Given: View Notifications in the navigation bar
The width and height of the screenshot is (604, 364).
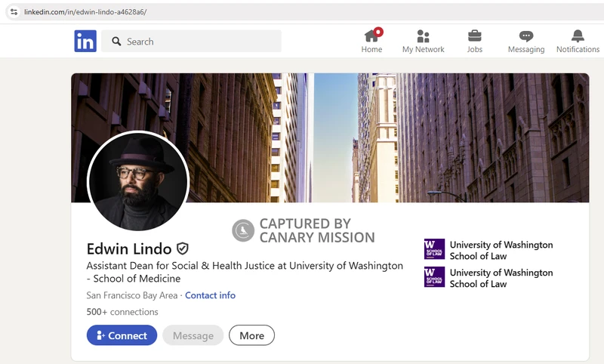Looking at the screenshot, I should (578, 41).
